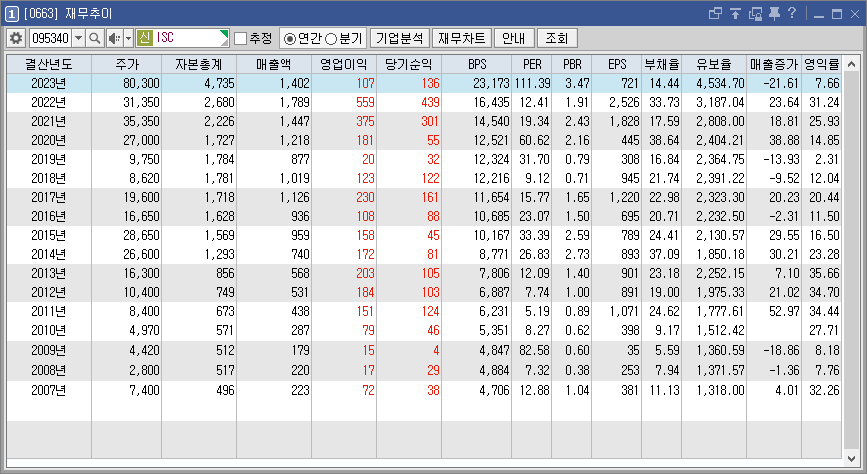Click the 2011 sales growth 52.97
Screen dimensions: 867x474
(784, 311)
